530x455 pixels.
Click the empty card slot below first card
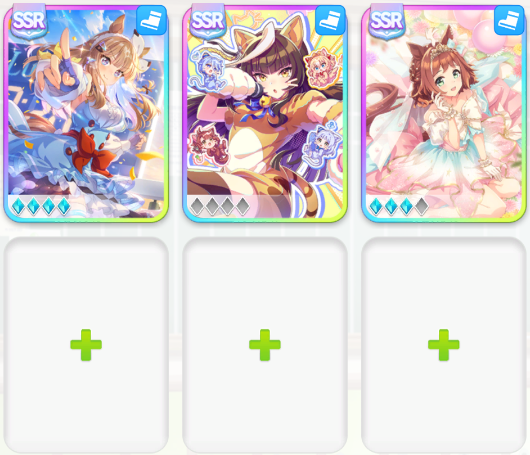tap(86, 345)
